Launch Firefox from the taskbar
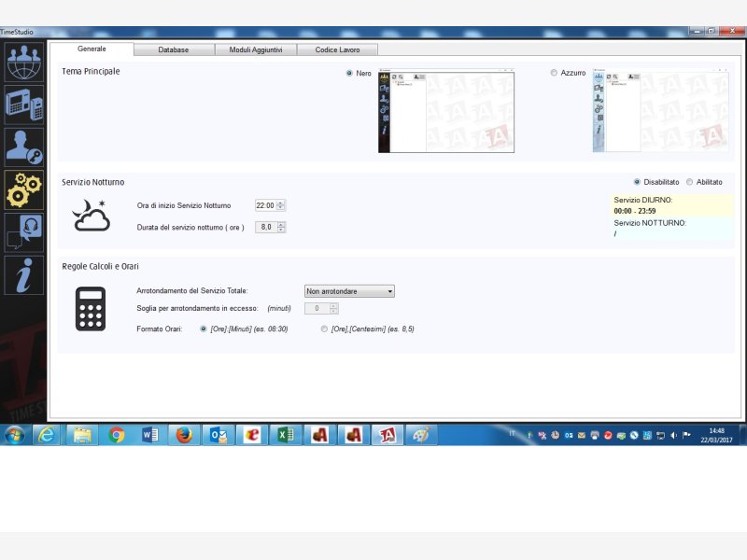 pos(184,435)
